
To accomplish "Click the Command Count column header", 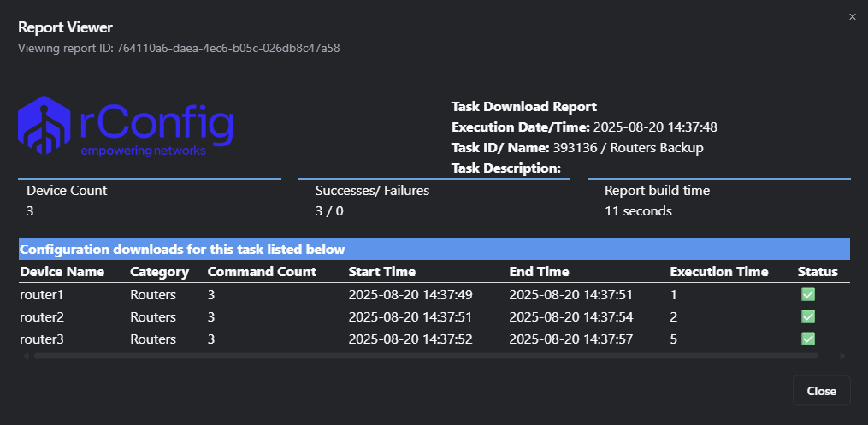I will point(262,272).
